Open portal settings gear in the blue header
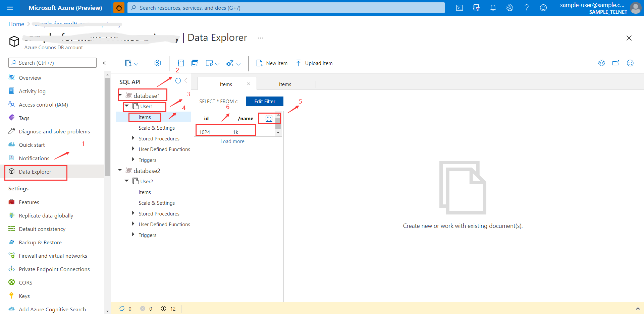Image resolution: width=644 pixels, height=314 pixels. click(x=510, y=8)
